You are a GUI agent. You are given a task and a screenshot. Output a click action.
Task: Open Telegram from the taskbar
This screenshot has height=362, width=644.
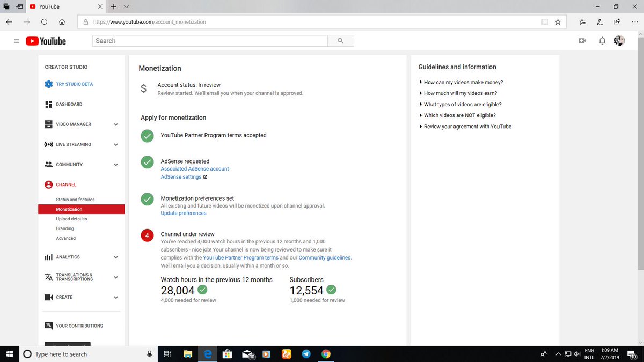tap(306, 354)
